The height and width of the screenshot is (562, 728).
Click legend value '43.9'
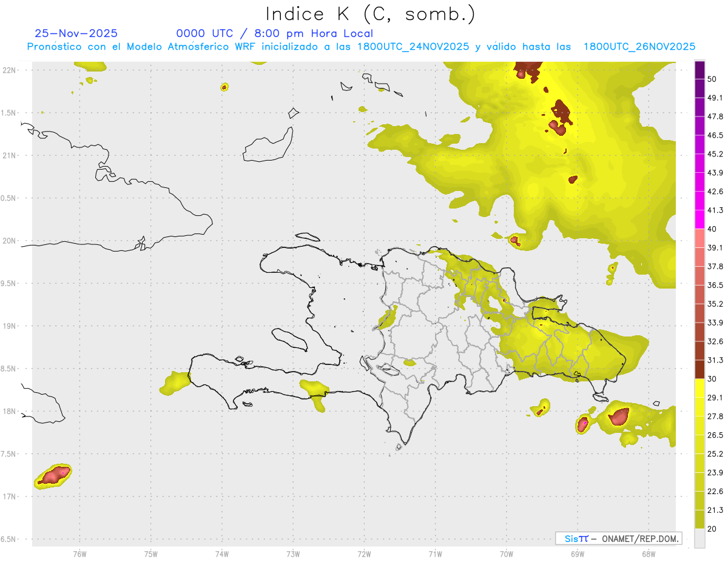point(715,173)
